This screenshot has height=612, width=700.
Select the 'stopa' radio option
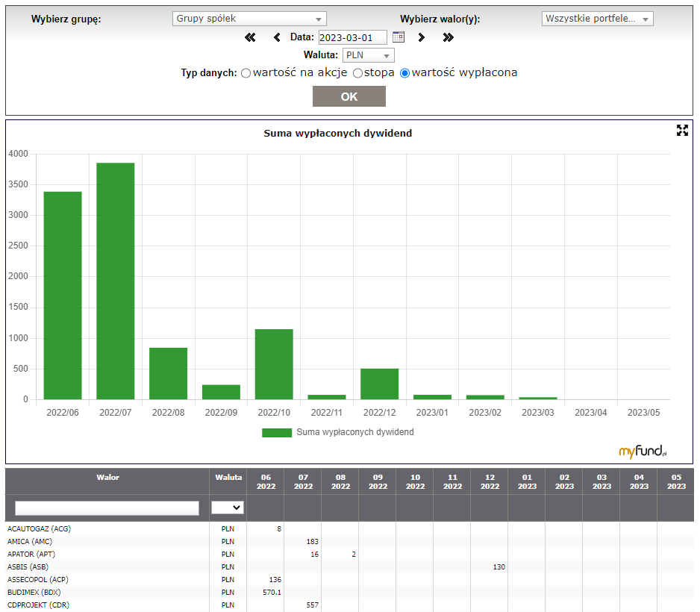point(357,73)
